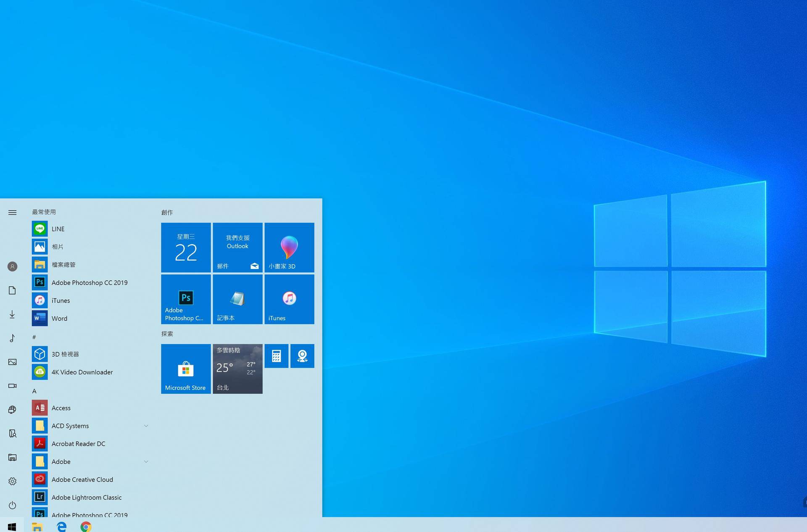Open the 記事本 tile

coord(237,299)
